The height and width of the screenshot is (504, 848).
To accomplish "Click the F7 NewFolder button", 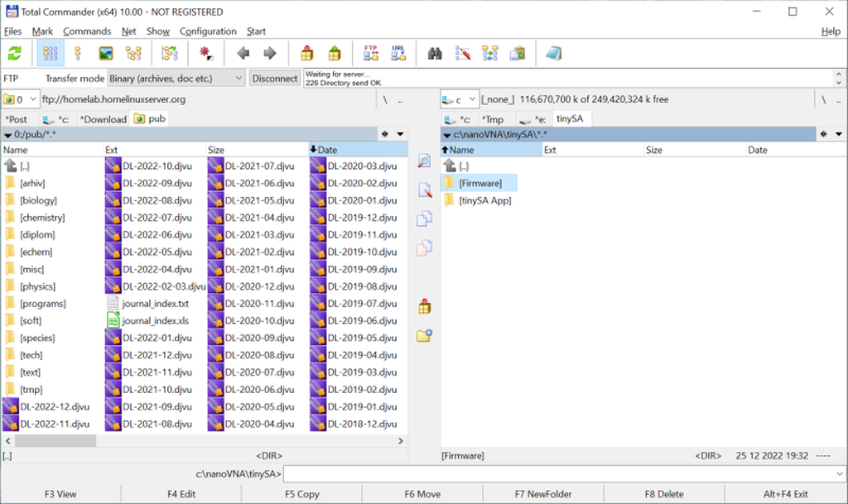I will point(543,494).
